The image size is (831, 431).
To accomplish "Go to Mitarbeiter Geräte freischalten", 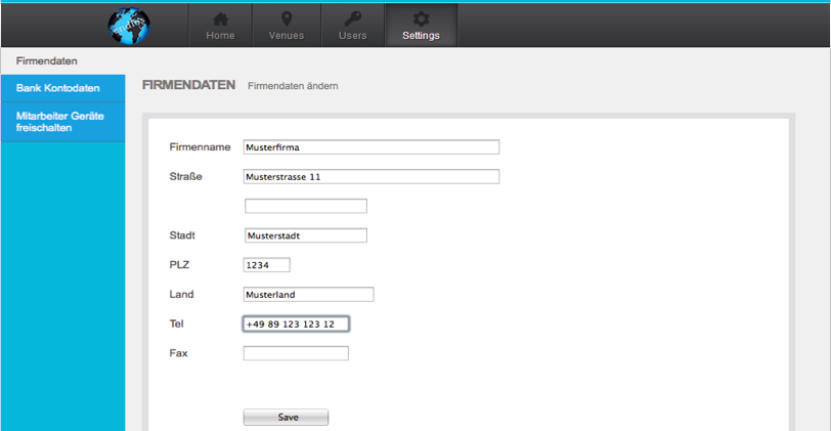I will 62,121.
